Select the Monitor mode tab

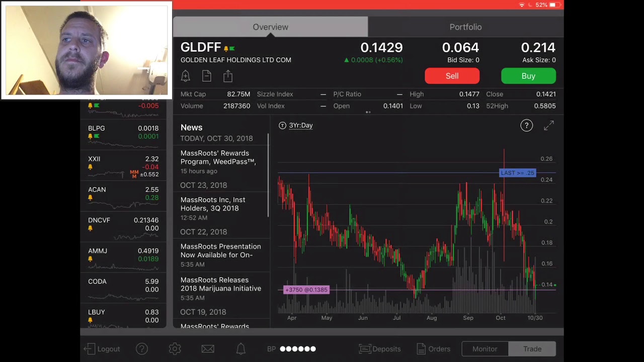[485, 349]
